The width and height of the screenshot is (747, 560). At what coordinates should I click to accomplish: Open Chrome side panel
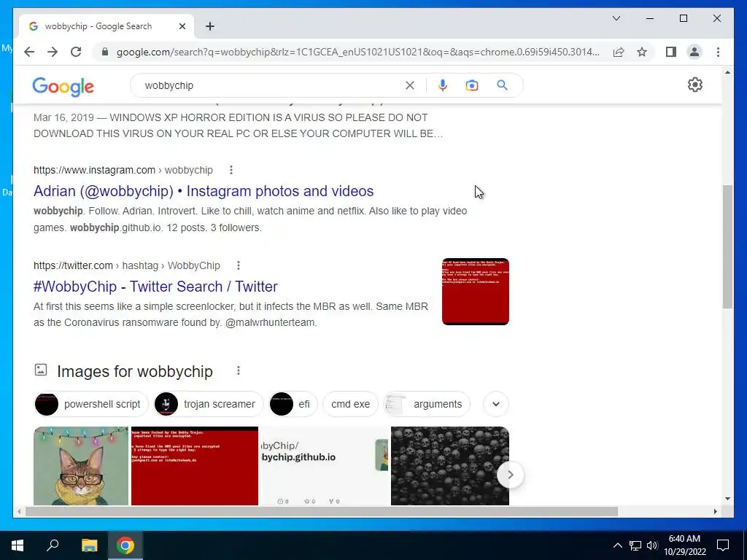pos(671,52)
